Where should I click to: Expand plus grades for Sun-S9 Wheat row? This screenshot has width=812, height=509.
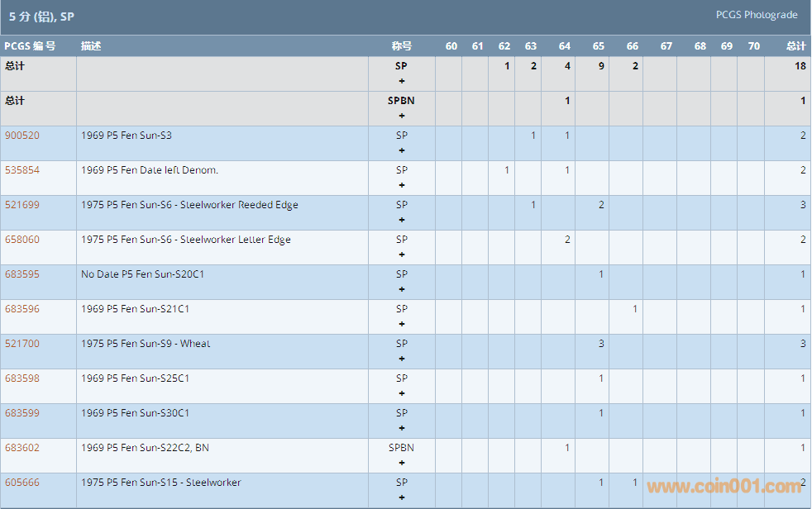pos(402,359)
